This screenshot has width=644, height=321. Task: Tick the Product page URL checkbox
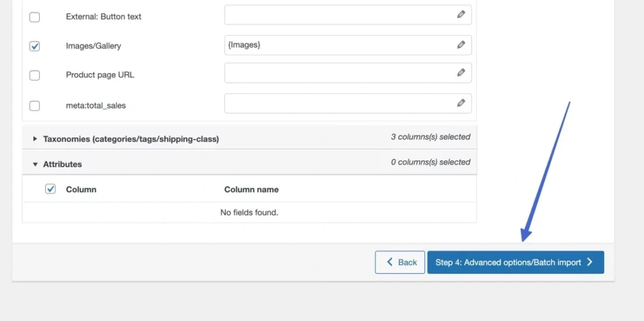(35, 75)
